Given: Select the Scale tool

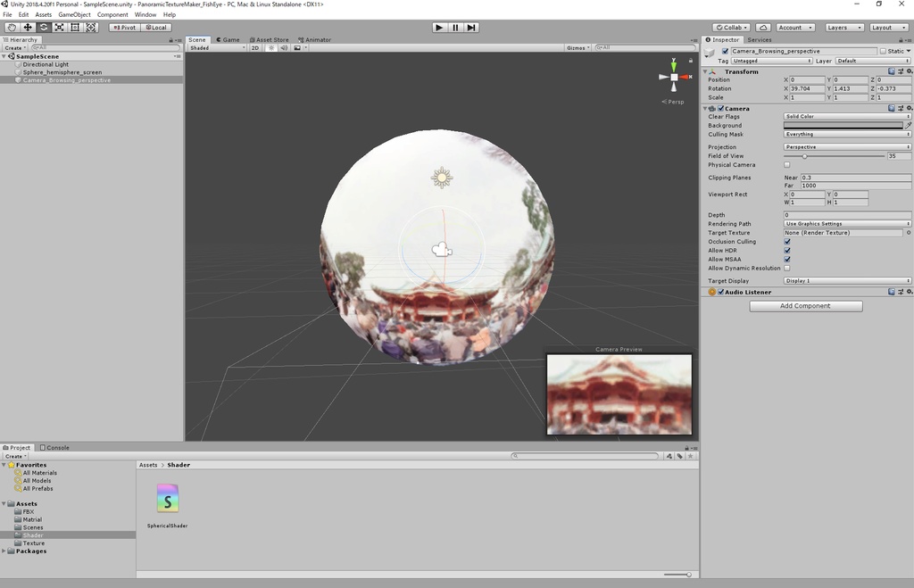Looking at the screenshot, I should click(x=59, y=28).
